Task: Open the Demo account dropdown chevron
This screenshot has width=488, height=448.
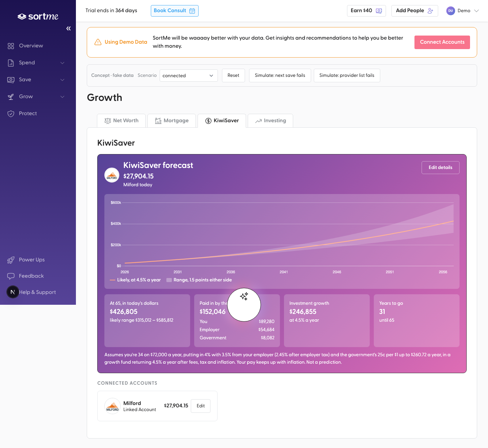Action: pyautogui.click(x=476, y=11)
